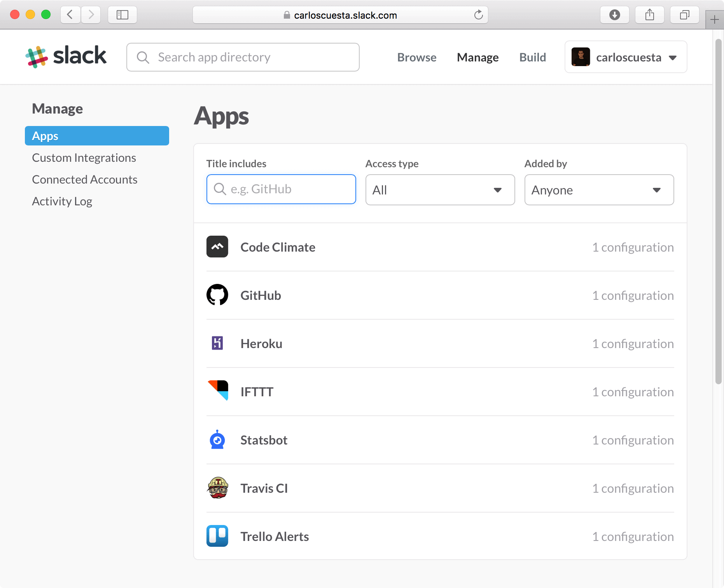This screenshot has height=588, width=724.
Task: Open the Code Climate app entry
Action: pos(440,247)
